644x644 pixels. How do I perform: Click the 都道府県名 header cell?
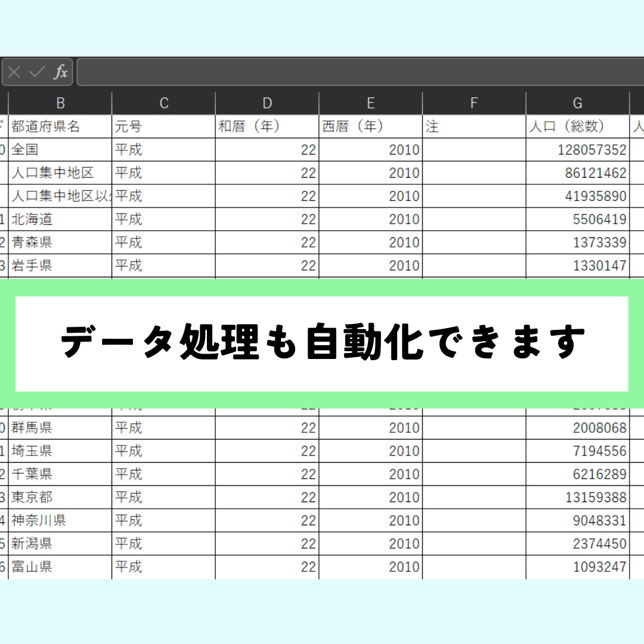coord(60,126)
